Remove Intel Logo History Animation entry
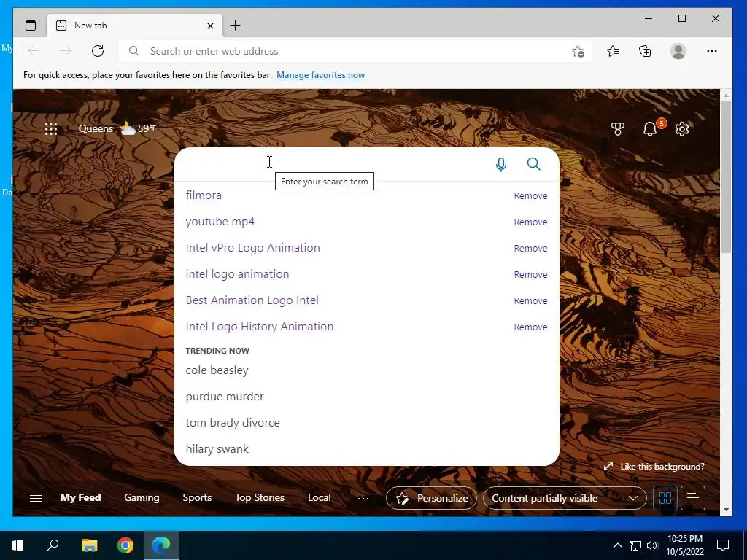 (x=531, y=327)
